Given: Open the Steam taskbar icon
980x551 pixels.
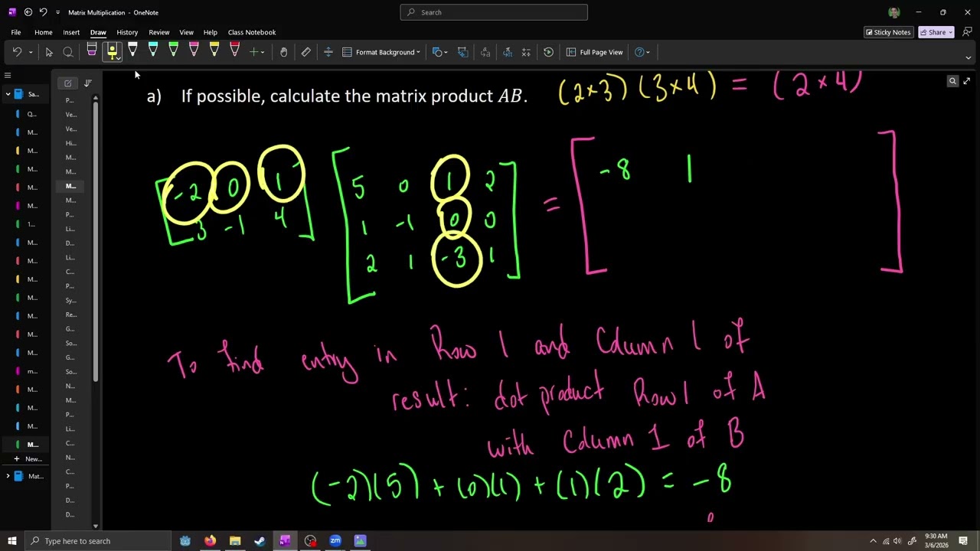Looking at the screenshot, I should [260, 541].
